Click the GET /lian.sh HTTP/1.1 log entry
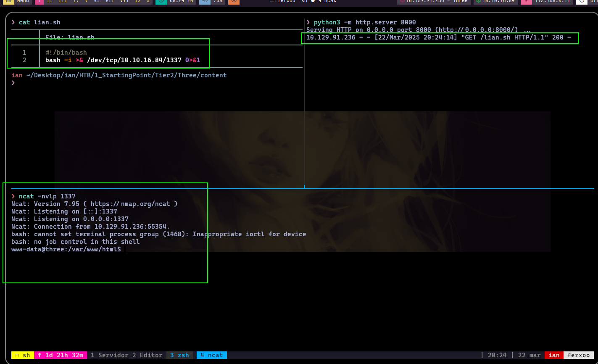 click(504, 37)
